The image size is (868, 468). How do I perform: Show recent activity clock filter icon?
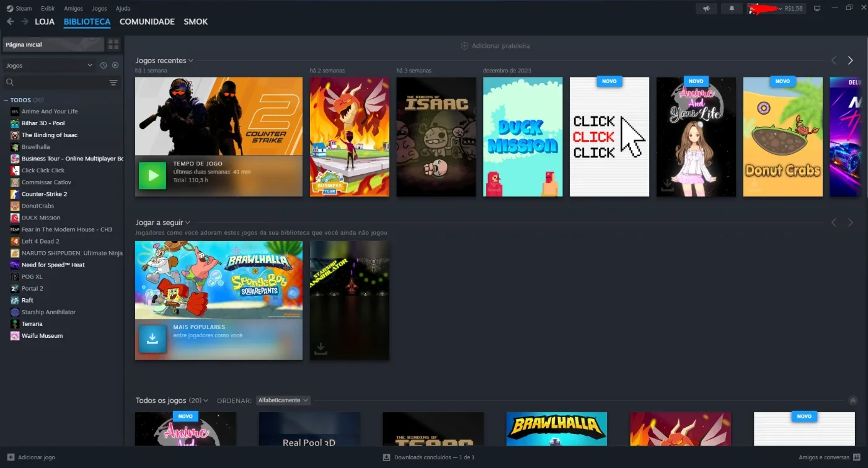point(104,65)
